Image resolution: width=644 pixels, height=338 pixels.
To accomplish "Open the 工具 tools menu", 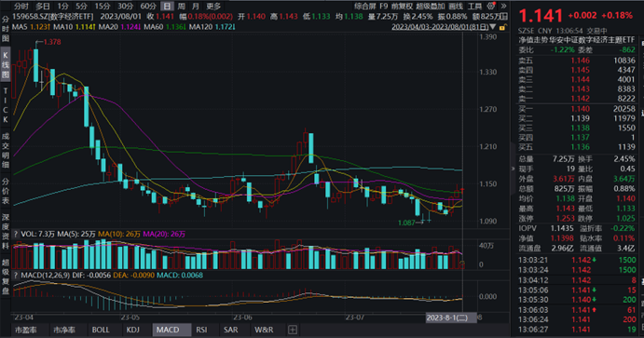I will pyautogui.click(x=474, y=7).
